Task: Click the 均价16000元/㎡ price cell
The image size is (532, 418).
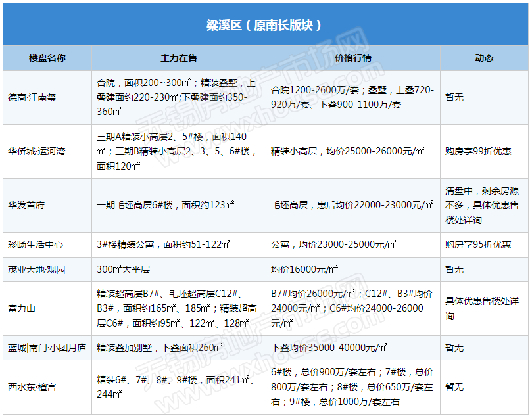Action: pyautogui.click(x=304, y=269)
